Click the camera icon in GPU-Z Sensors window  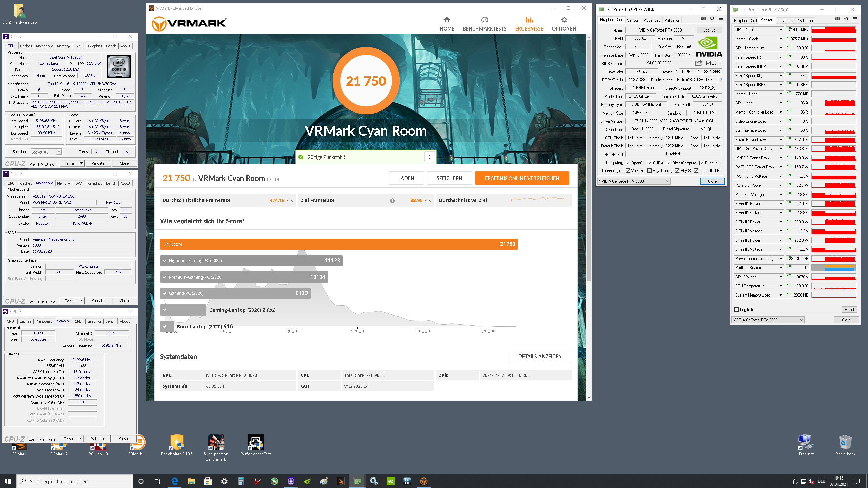(837, 19)
